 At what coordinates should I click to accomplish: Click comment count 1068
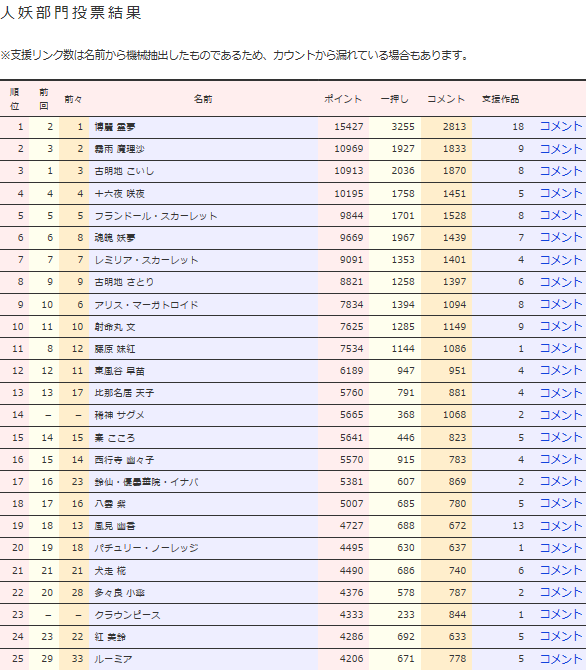pos(454,415)
